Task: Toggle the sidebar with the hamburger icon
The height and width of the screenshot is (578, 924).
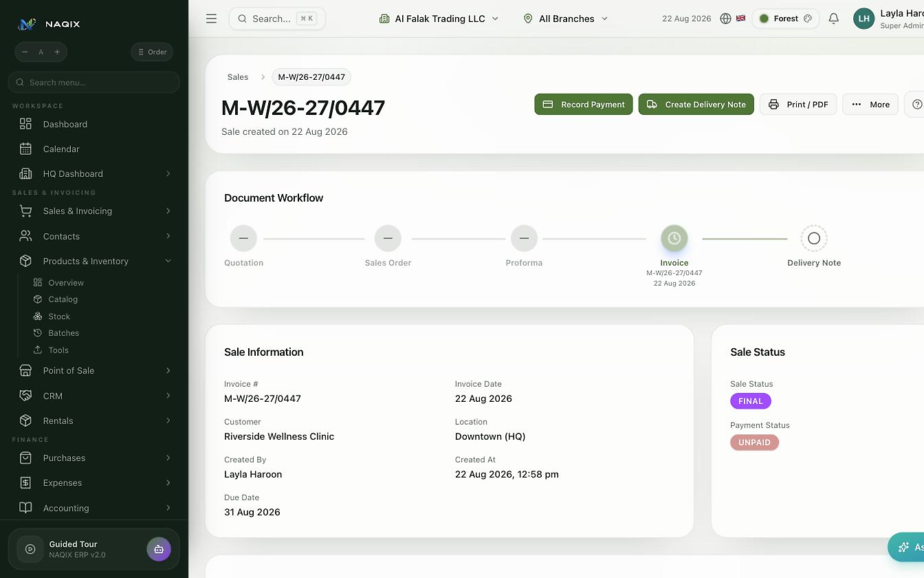Action: pos(211,19)
